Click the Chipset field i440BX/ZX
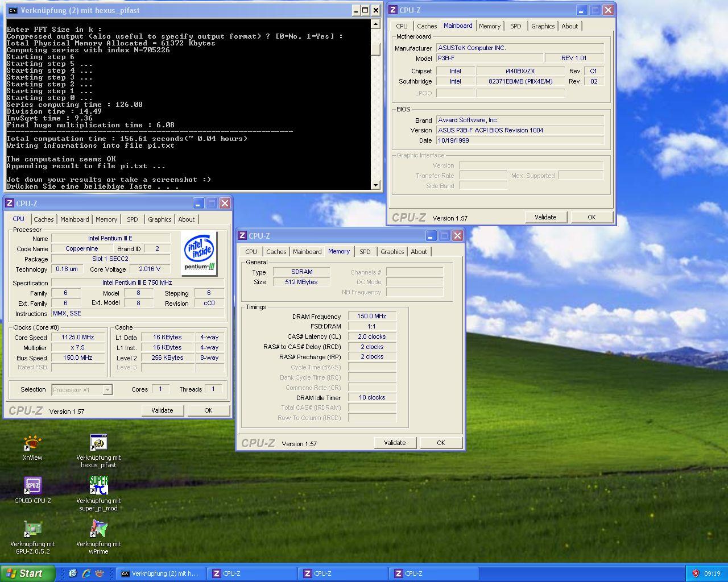This screenshot has width=728, height=582. point(520,71)
